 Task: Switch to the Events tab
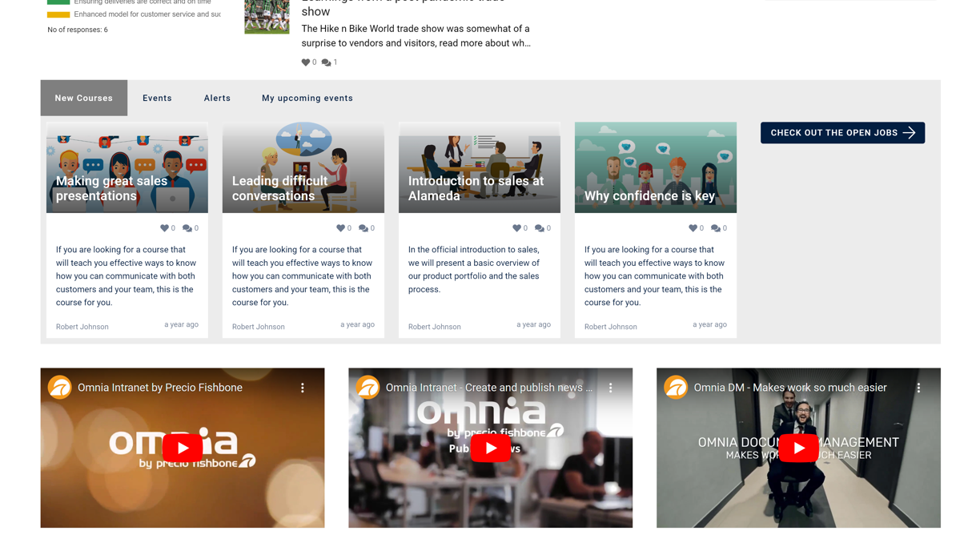pos(157,98)
